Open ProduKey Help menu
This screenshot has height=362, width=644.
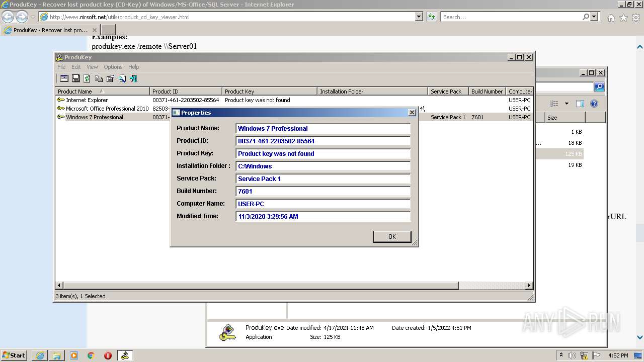point(133,67)
